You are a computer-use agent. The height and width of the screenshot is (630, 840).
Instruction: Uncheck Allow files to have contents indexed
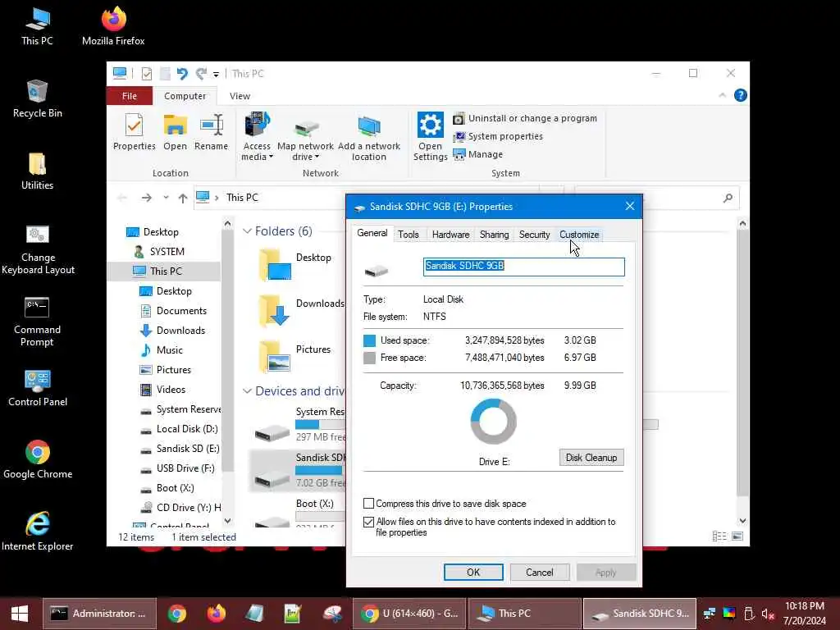[x=368, y=522]
